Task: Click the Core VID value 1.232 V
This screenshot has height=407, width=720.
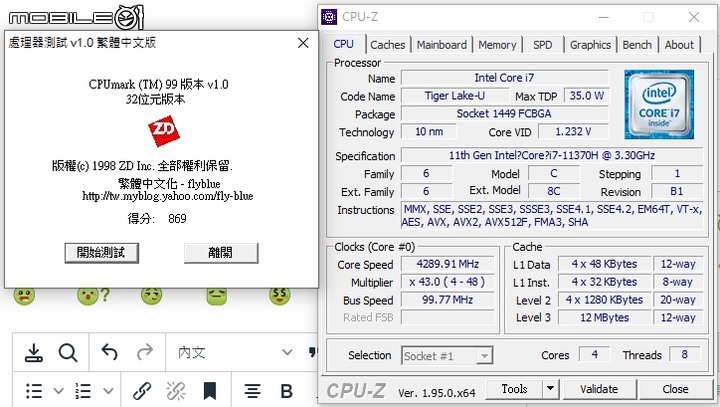Action: (573, 131)
